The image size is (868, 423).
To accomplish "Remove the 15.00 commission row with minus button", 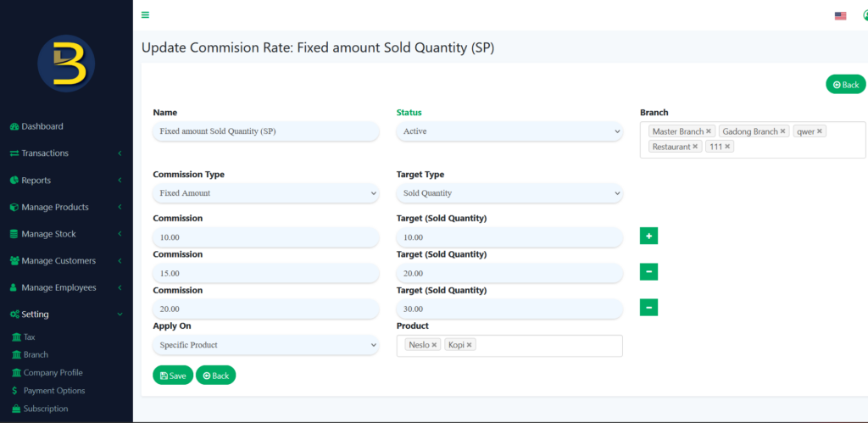I will pos(648,272).
